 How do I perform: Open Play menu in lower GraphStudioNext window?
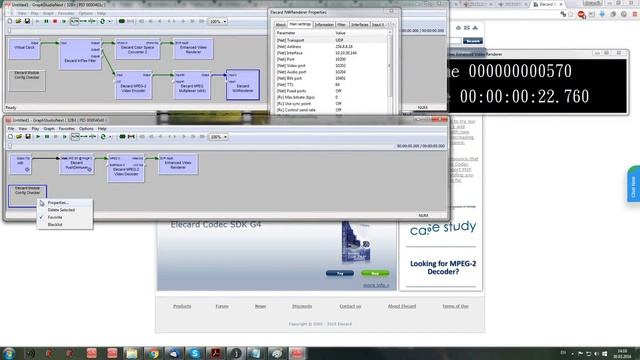pos(36,129)
